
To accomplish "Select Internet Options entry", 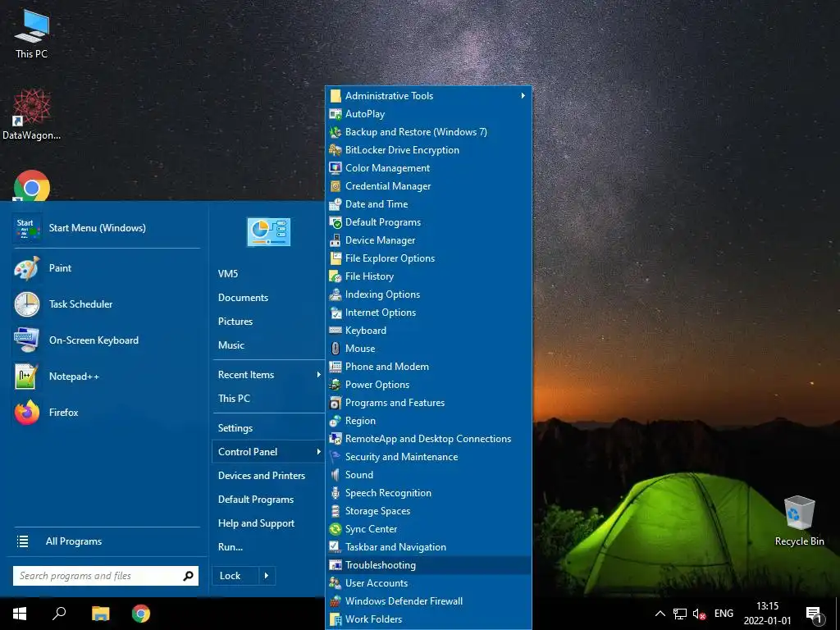I will point(428,313).
